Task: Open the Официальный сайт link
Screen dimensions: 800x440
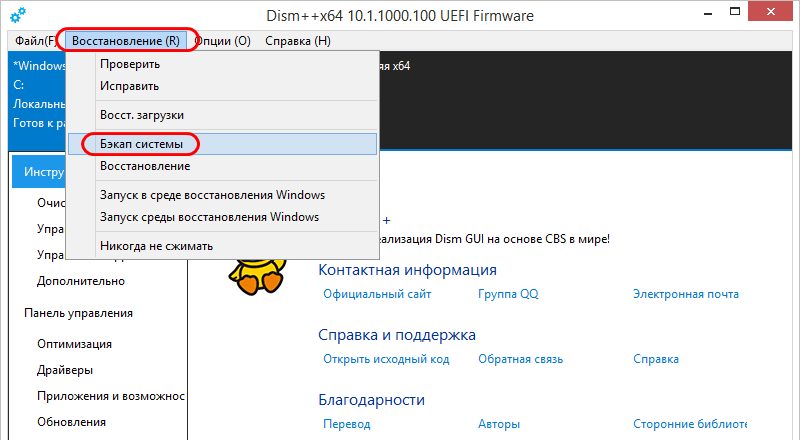Action: pos(377,295)
